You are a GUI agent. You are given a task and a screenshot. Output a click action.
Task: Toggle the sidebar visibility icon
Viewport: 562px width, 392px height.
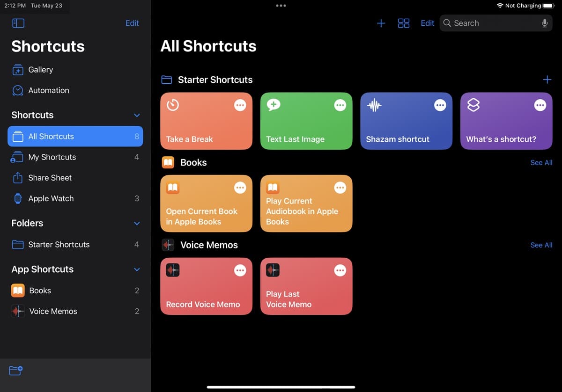18,23
